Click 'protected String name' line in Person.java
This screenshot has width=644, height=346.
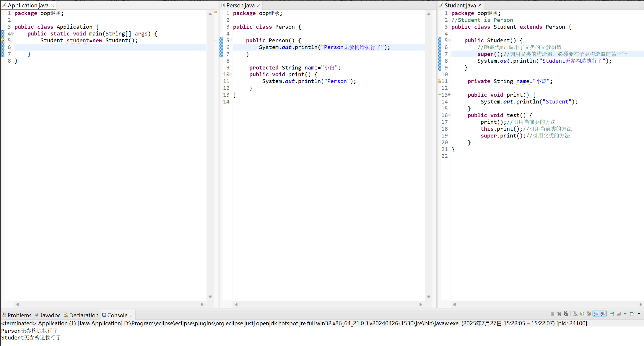[x=295, y=68]
